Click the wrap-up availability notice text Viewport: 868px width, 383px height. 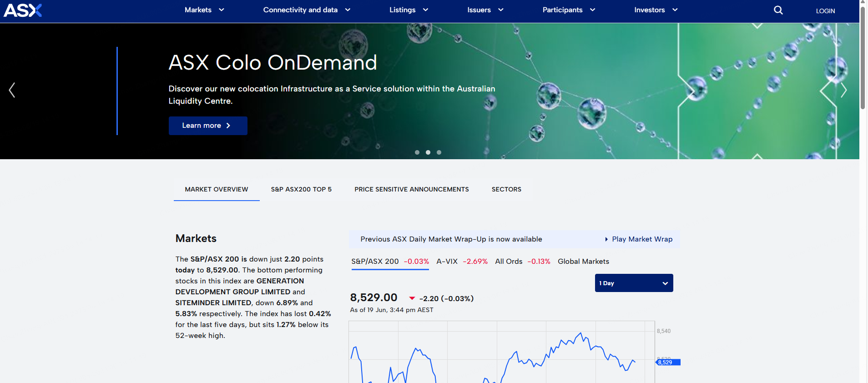[451, 239]
